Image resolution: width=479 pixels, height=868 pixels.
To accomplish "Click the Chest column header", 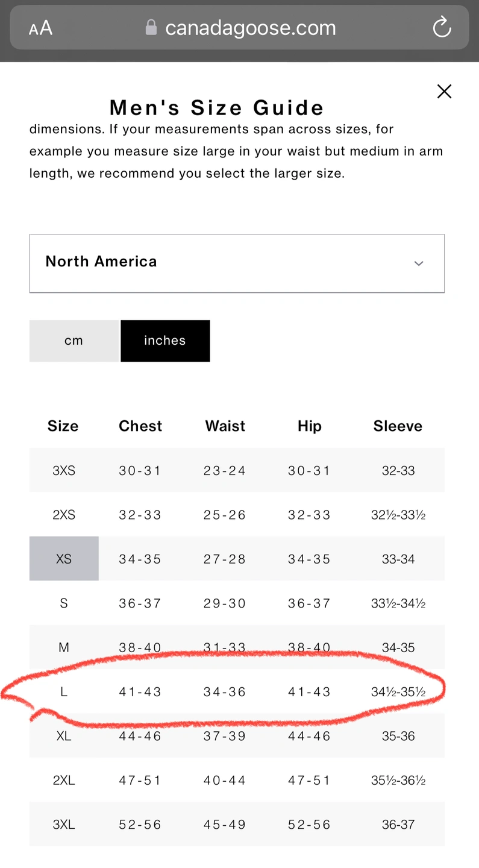I will pyautogui.click(x=140, y=426).
